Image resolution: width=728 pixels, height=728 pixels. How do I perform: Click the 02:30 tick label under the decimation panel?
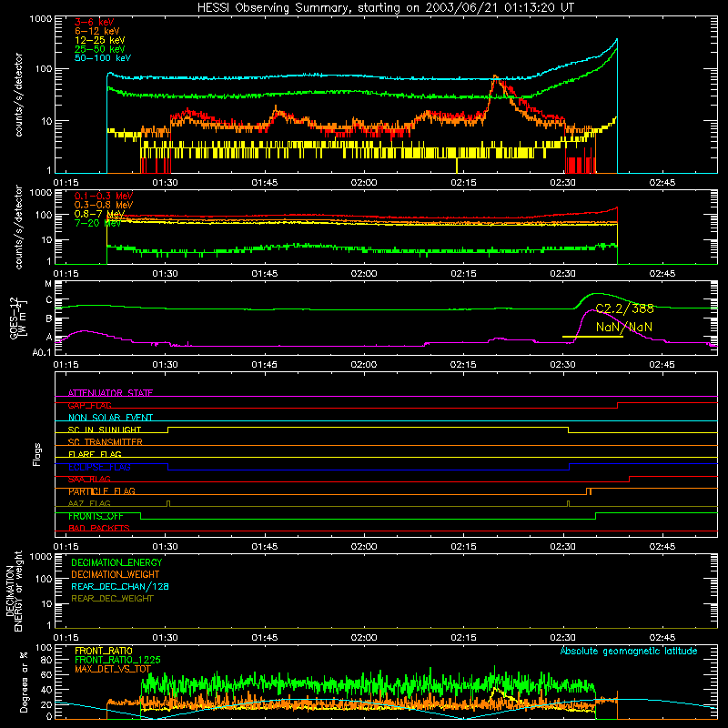pyautogui.click(x=562, y=638)
